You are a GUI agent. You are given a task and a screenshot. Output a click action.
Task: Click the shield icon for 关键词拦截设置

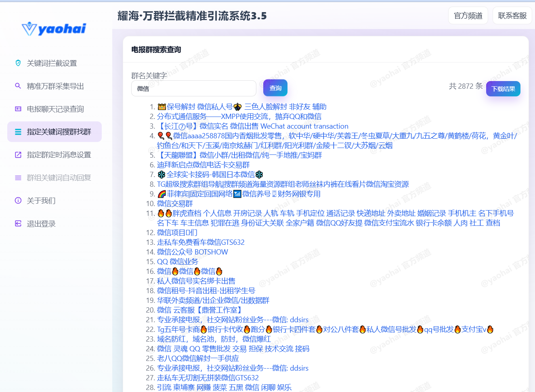tap(18, 63)
